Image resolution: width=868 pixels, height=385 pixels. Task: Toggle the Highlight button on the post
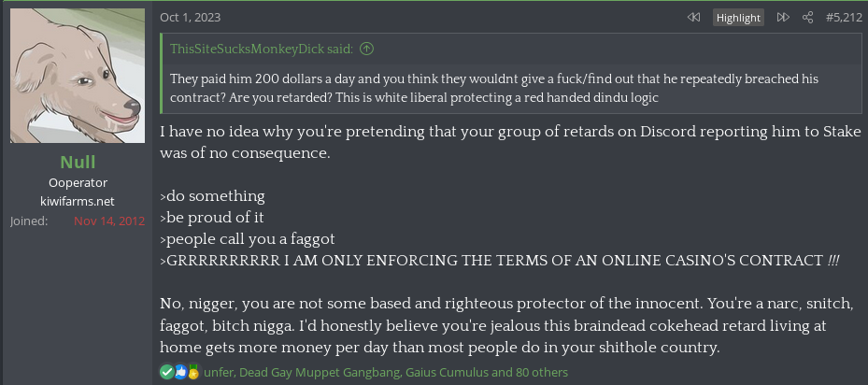738,18
